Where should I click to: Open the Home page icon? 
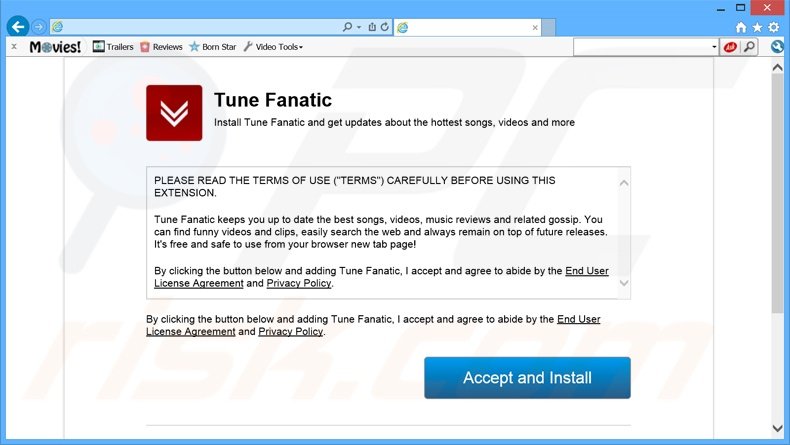coord(741,27)
